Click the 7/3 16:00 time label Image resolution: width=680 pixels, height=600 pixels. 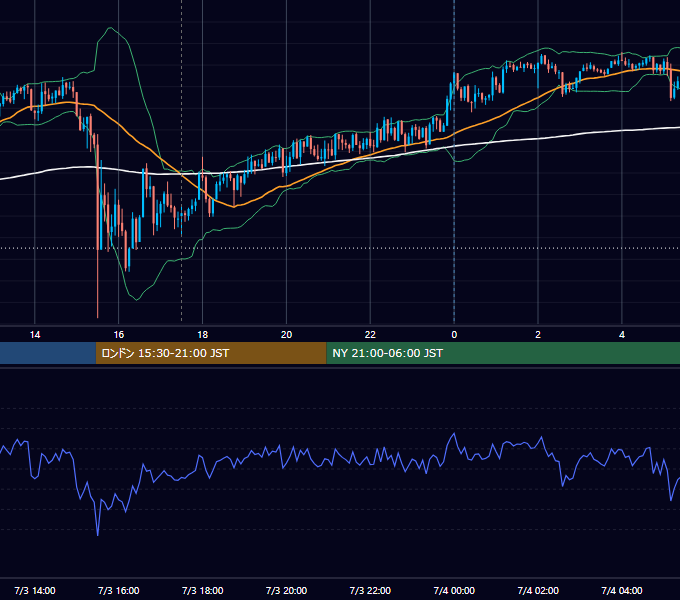118,590
